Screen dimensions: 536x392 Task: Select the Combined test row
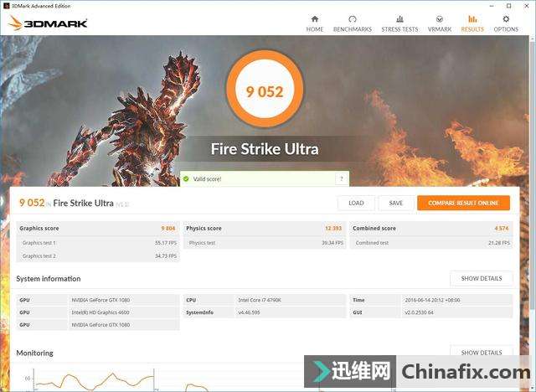431,243
